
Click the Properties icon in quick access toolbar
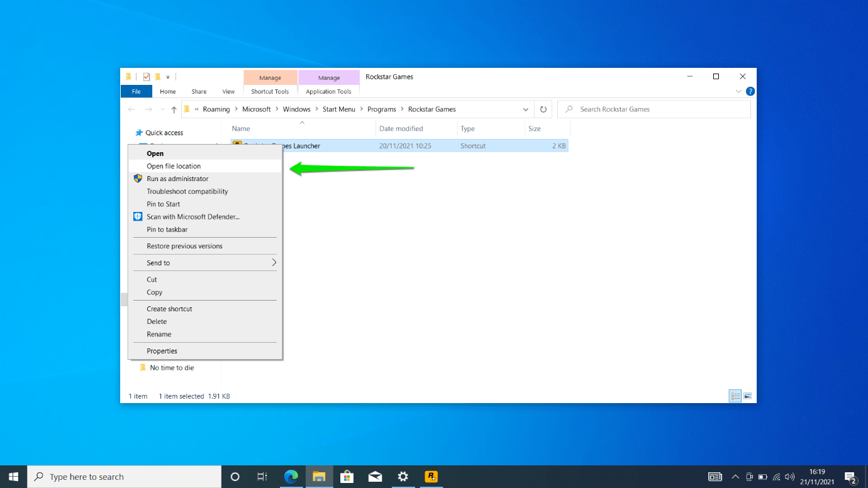146,76
